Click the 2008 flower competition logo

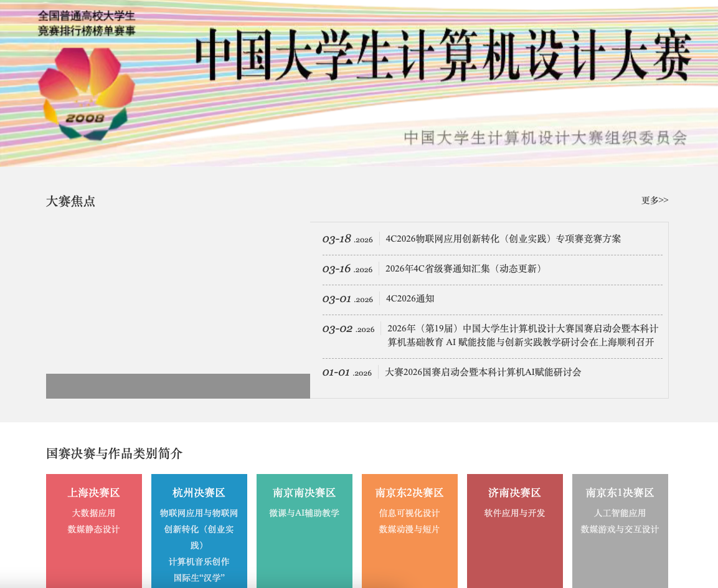pos(85,93)
